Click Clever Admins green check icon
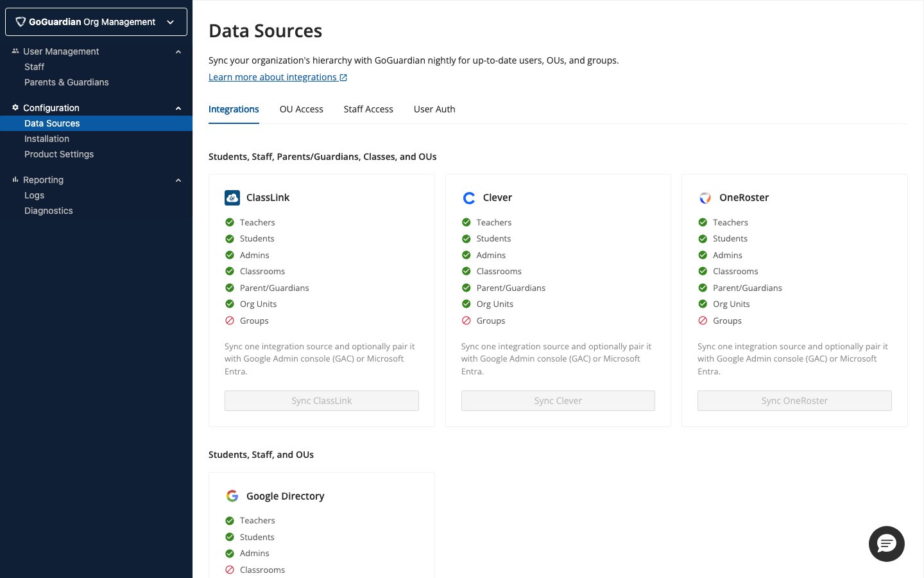This screenshot has width=924, height=578. coord(466,255)
